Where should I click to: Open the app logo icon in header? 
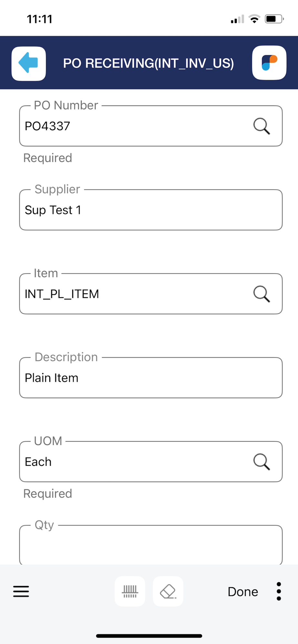pyautogui.click(x=269, y=63)
